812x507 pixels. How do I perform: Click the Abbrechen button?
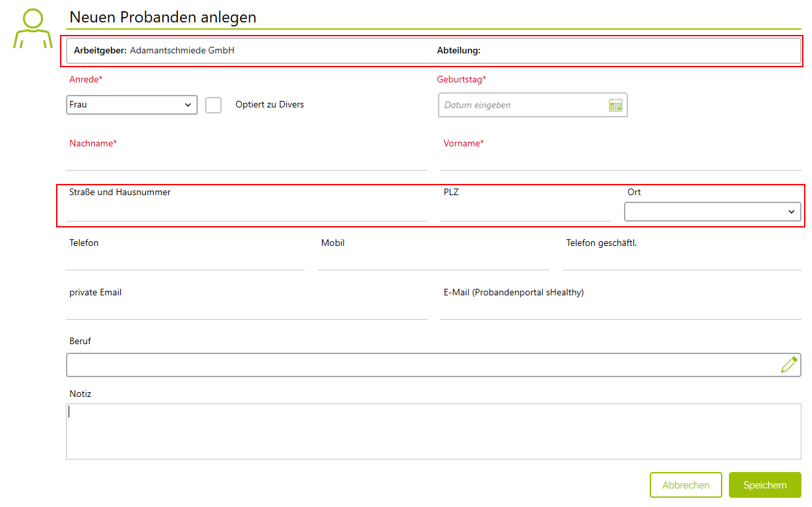pyautogui.click(x=686, y=485)
